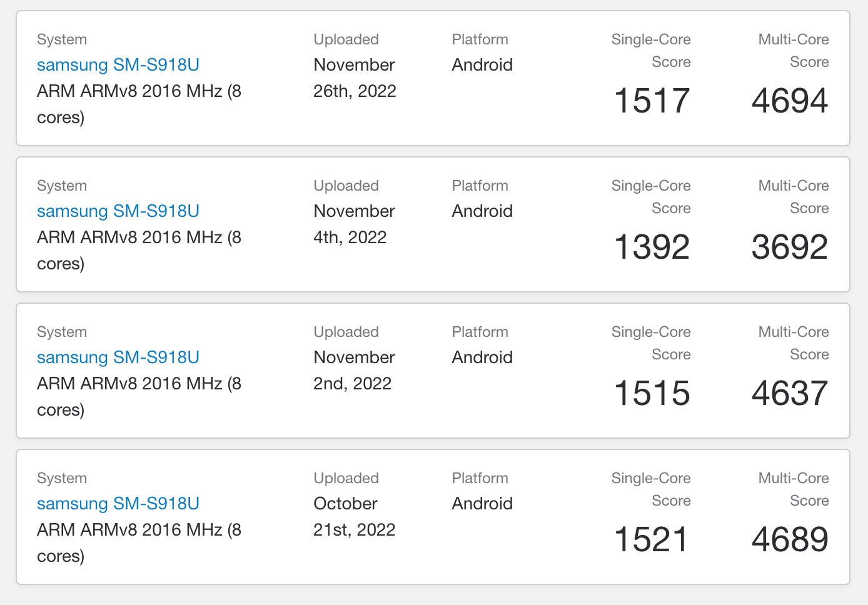Select the October 21st, 2022 upload date

(x=354, y=517)
